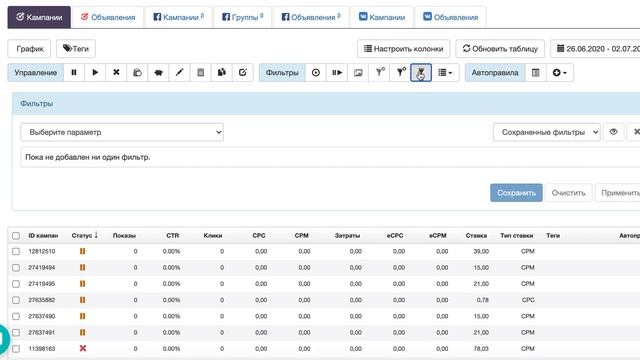This screenshot has height=360, width=640.
Task: Switch to Facebook Кампании tab
Action: click(179, 17)
